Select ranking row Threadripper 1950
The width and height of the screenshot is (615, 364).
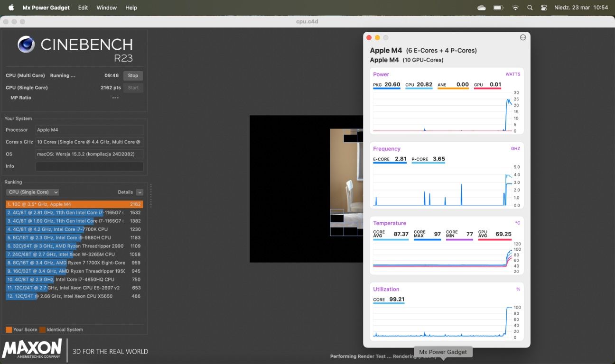[x=75, y=271]
